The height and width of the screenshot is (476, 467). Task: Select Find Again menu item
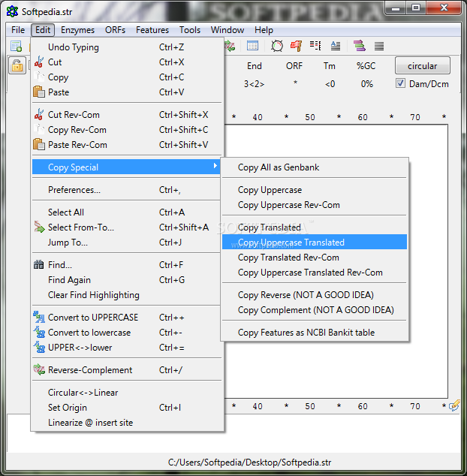[x=127, y=280]
